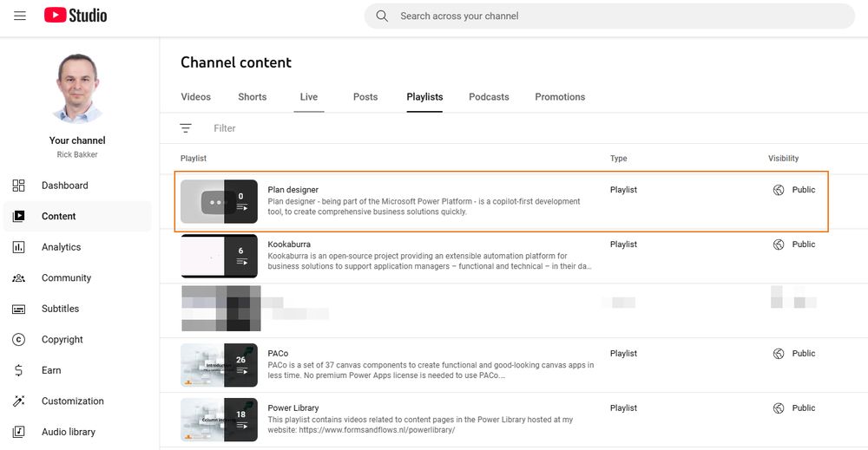This screenshot has height=450, width=868.
Task: Click the Copyright circle icon
Action: click(19, 339)
